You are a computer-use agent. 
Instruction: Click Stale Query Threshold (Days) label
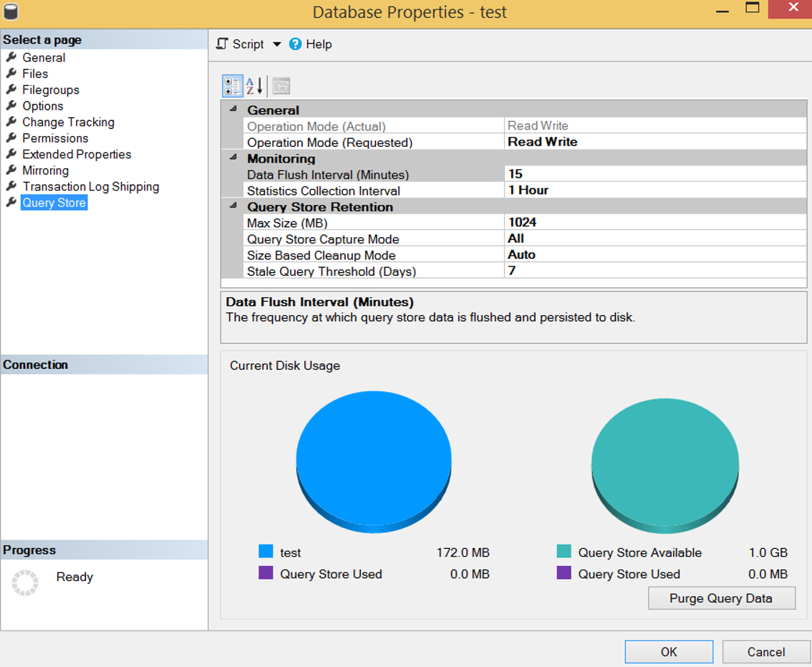[332, 271]
